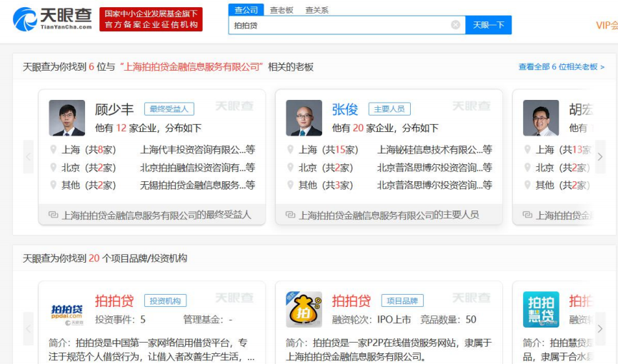Click the 天眼一下 search button
618x364 pixels.
(489, 25)
